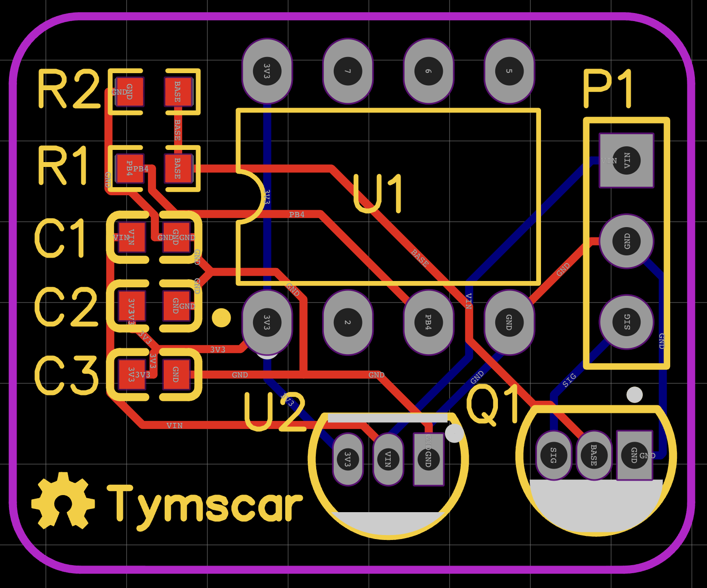Click the VIN pad of capacitor C1
Image resolution: width=707 pixels, height=588 pixels.
tap(131, 237)
